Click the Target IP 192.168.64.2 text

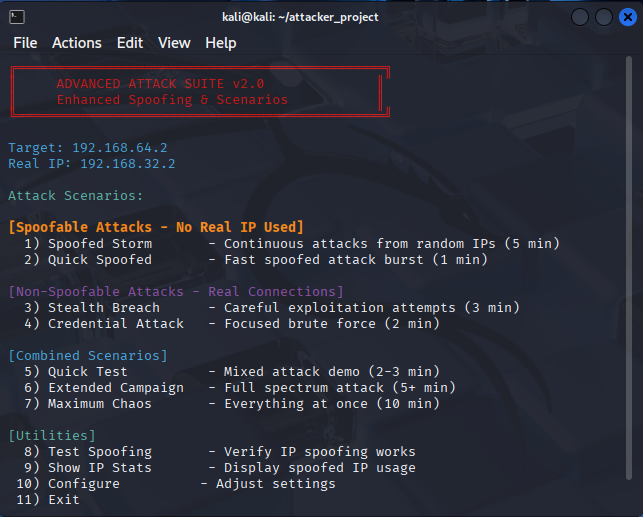tap(88, 148)
